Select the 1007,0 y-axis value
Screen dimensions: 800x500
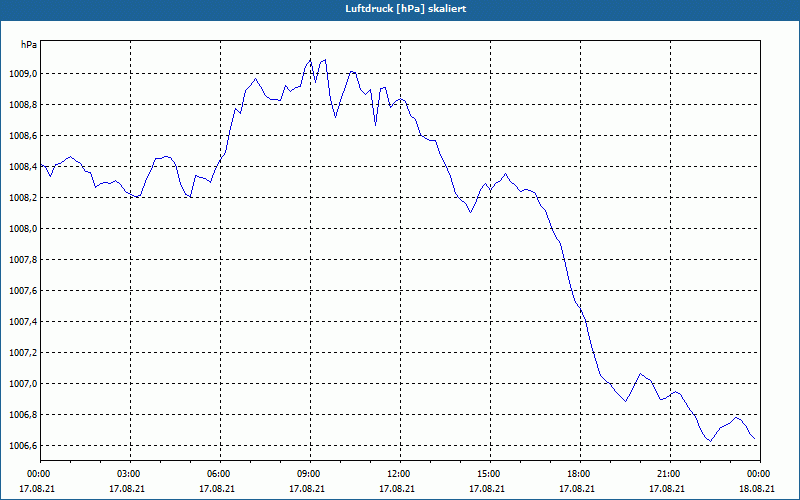tap(23, 384)
